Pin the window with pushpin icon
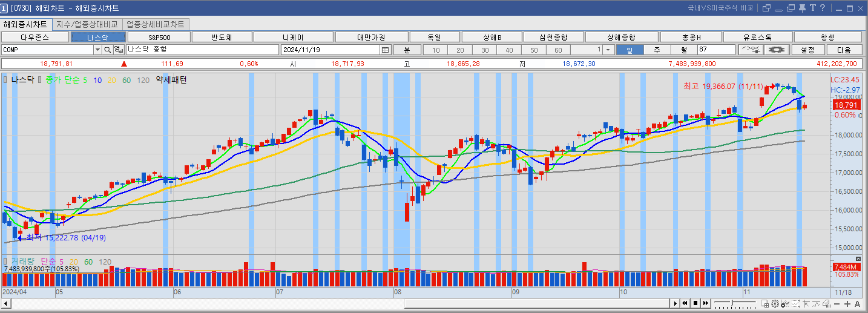Screen dimensions: 868x313 (x=802, y=8)
